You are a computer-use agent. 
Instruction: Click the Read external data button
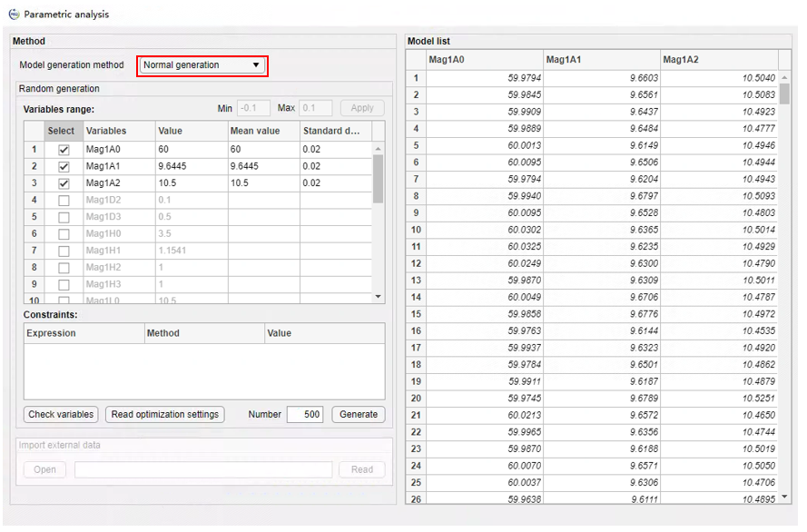coord(362,469)
